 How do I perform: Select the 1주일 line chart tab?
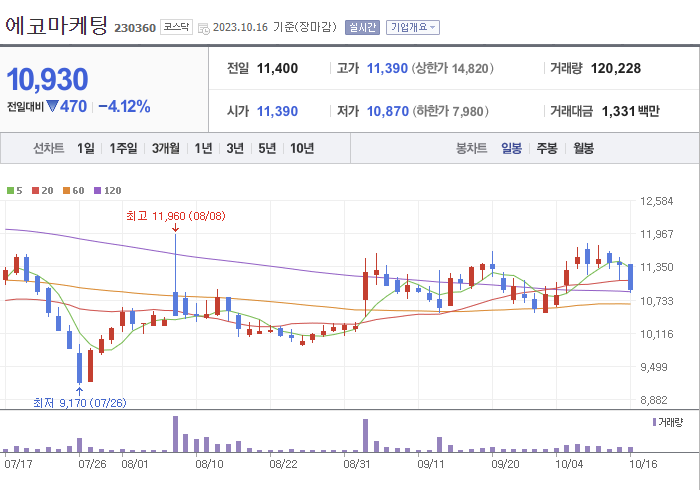click(123, 148)
